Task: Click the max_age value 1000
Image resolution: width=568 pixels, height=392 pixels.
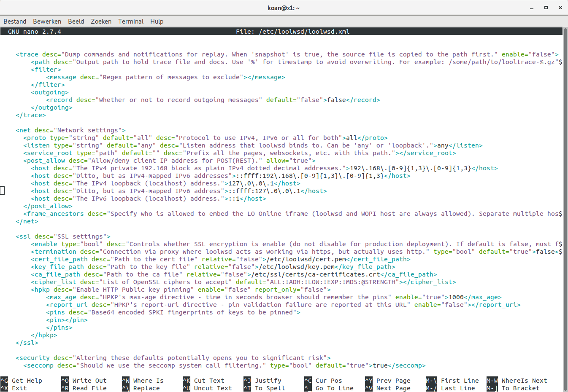Action: 456,297
